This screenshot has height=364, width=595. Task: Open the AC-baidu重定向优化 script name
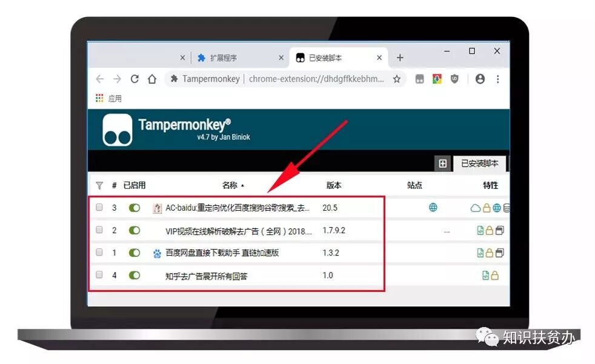(238, 208)
